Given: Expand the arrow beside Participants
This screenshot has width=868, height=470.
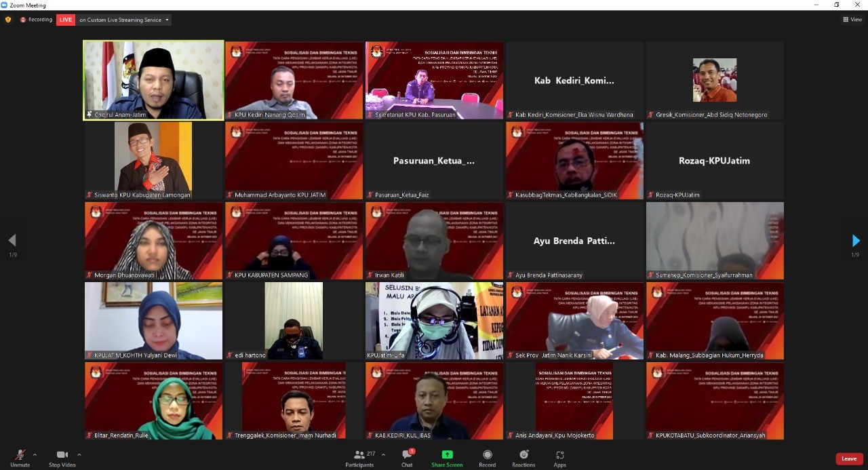Looking at the screenshot, I should point(383,454).
